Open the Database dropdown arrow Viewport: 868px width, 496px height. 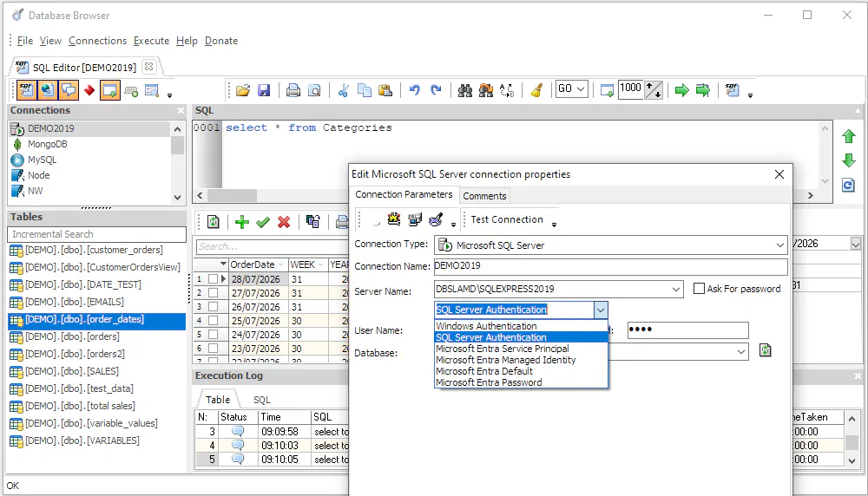740,352
